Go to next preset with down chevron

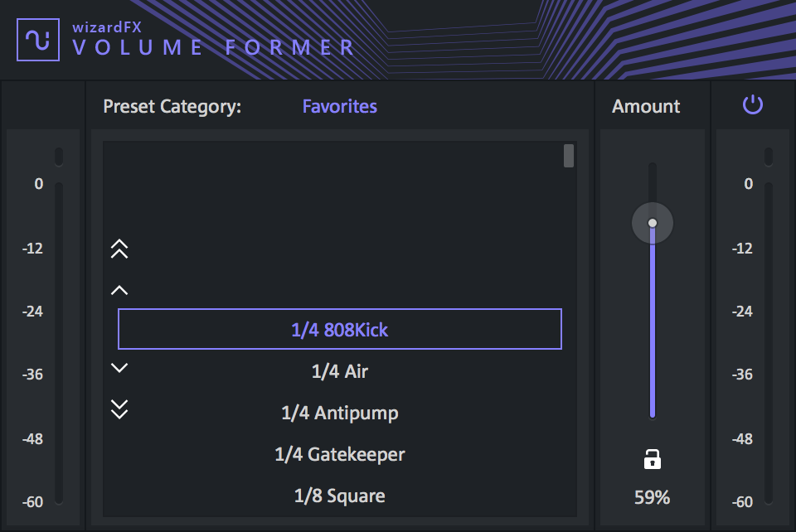point(119,368)
